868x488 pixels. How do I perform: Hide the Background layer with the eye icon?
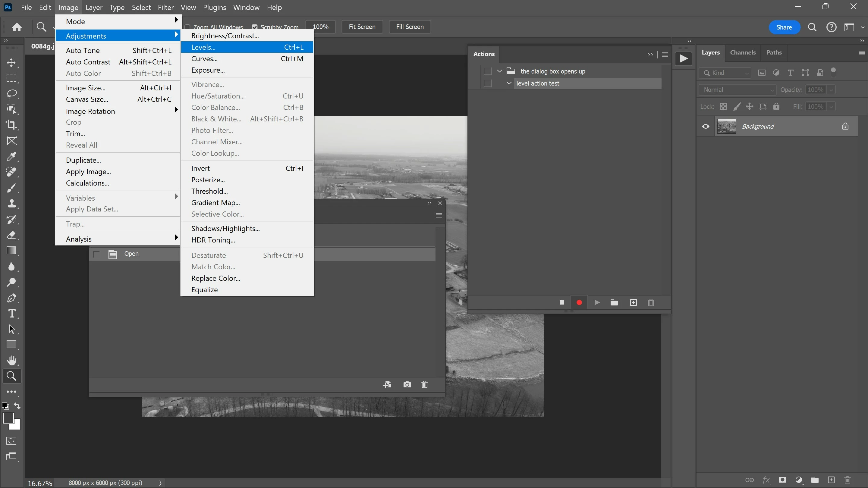[x=706, y=127]
